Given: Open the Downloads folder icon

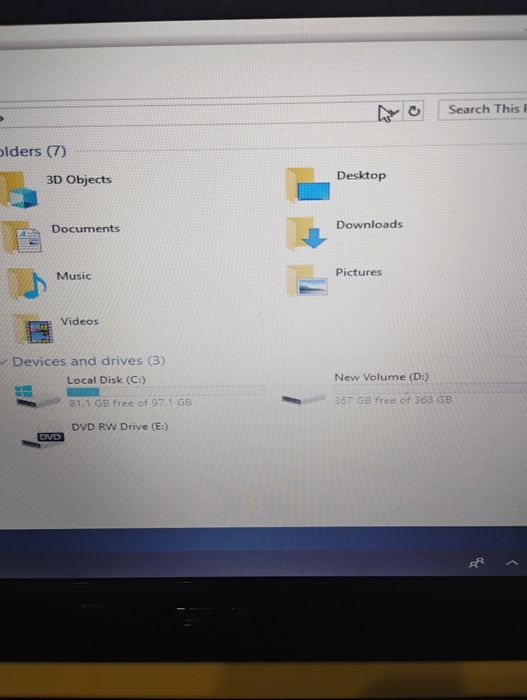Looking at the screenshot, I should coord(306,233).
